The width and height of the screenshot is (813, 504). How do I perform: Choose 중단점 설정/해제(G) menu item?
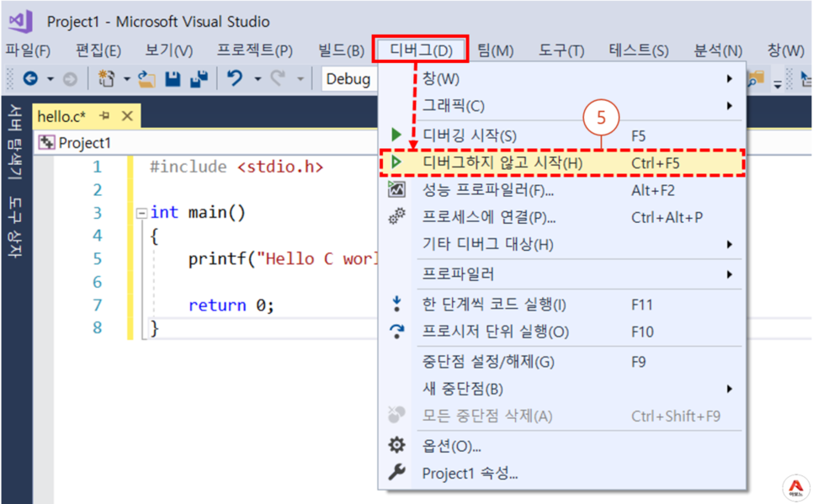(562, 362)
